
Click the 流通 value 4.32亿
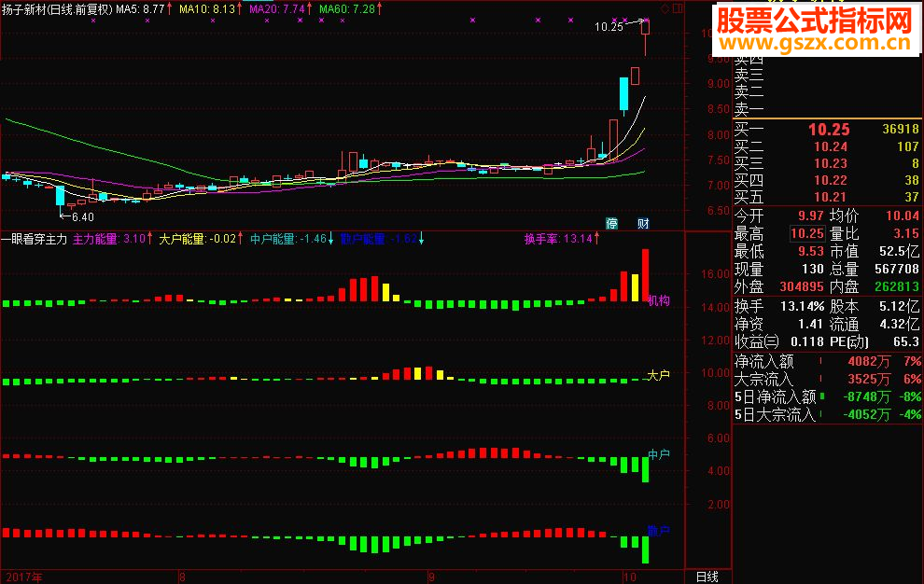point(899,324)
